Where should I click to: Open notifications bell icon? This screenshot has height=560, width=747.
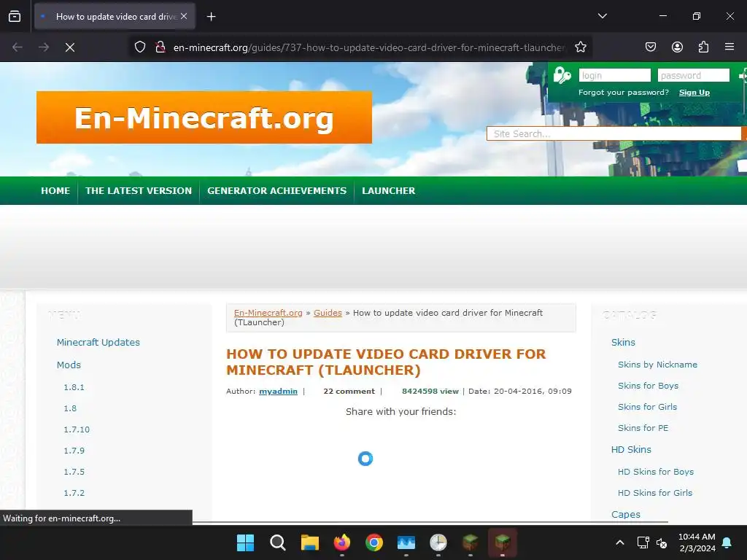point(727,542)
